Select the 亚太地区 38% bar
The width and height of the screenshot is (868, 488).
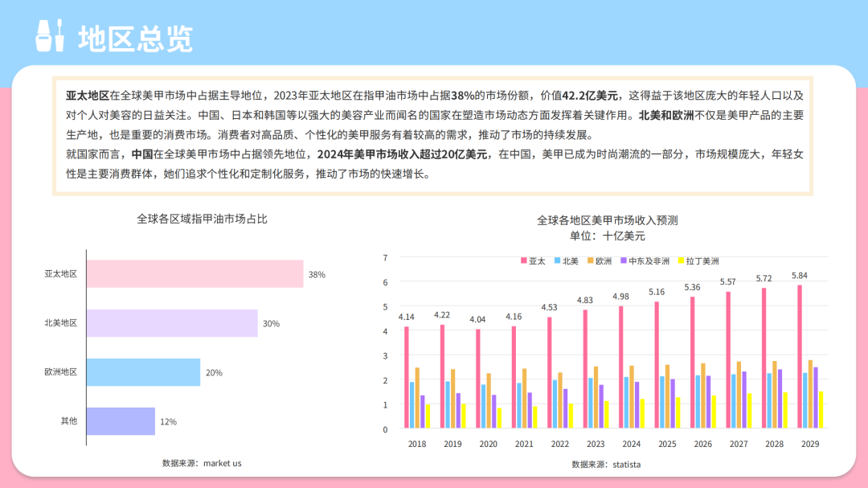click(194, 273)
